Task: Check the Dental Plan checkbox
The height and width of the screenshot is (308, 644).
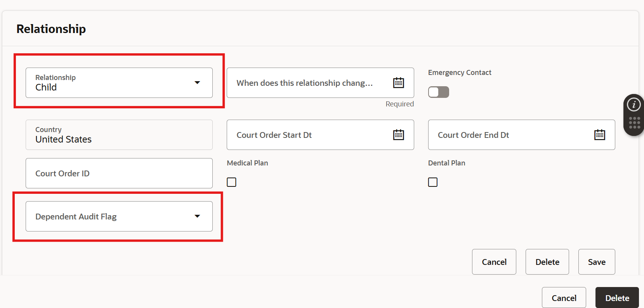Action: coord(432,182)
